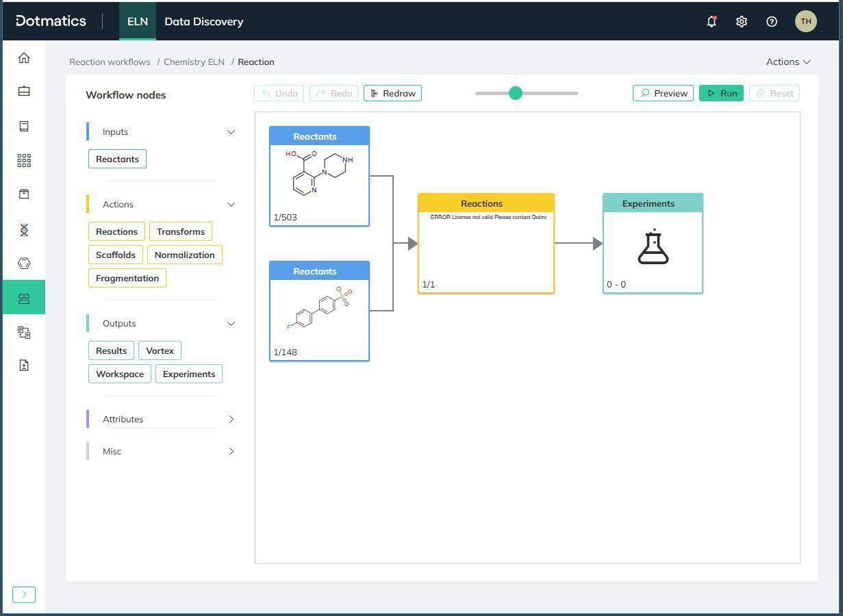843x616 pixels.
Task: Select the Reactants node showing 1/503
Action: [x=319, y=176]
